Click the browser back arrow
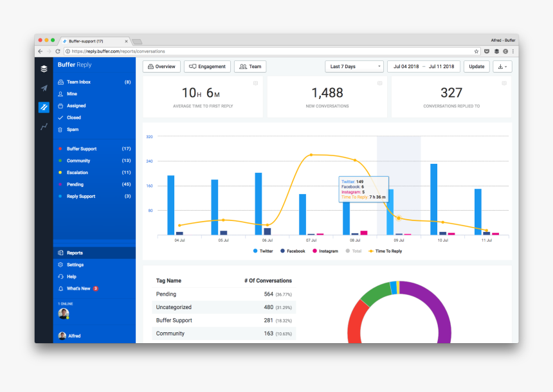Screen dimensions: 553x392 (41, 51)
